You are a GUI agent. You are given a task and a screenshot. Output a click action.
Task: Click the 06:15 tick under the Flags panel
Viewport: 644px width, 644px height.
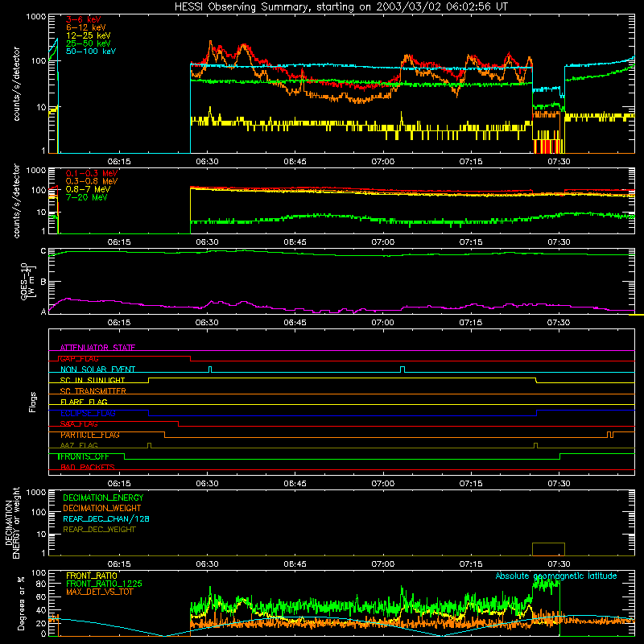(x=119, y=483)
